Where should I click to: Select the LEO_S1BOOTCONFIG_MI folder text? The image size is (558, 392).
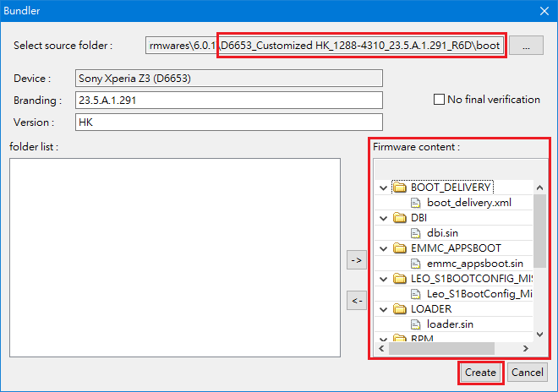tap(472, 279)
